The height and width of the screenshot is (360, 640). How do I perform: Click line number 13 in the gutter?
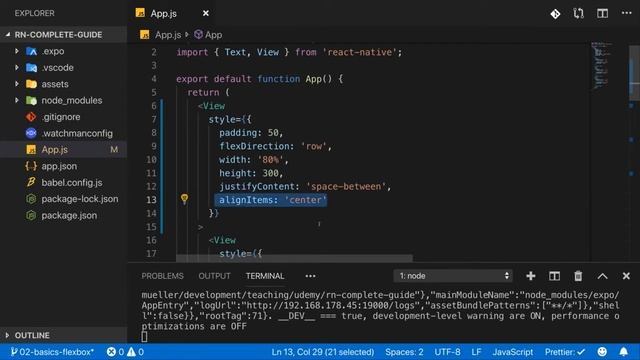(151, 200)
